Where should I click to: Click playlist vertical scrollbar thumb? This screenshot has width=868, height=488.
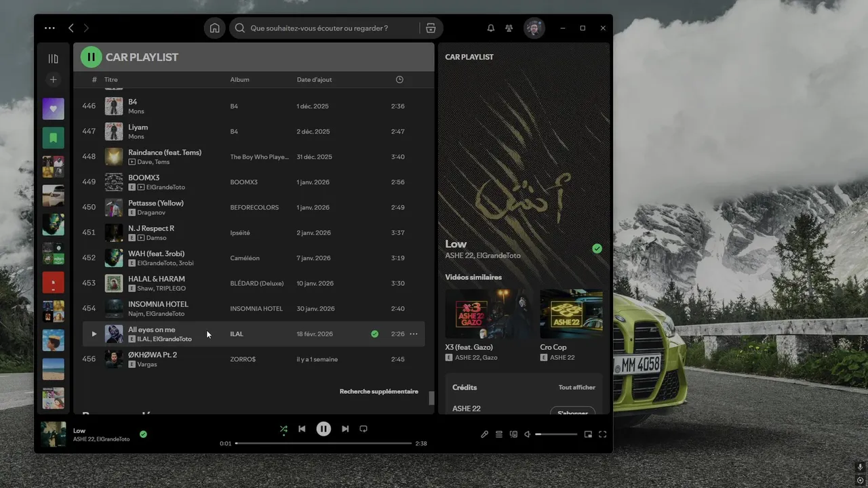(431, 398)
